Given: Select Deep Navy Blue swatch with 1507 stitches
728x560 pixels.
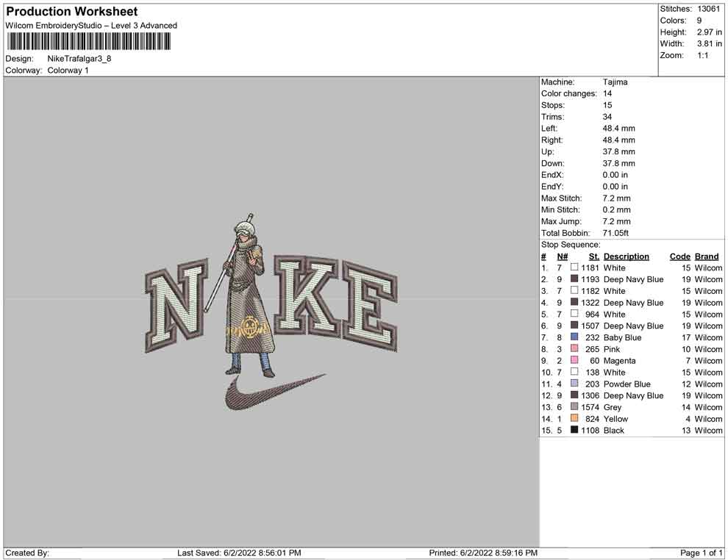Looking at the screenshot, I should 574,326.
